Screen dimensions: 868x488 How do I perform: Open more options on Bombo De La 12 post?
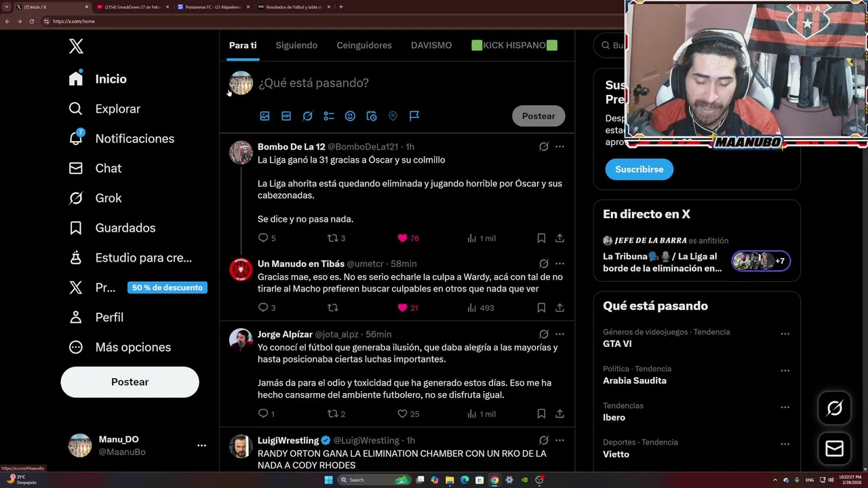click(559, 146)
